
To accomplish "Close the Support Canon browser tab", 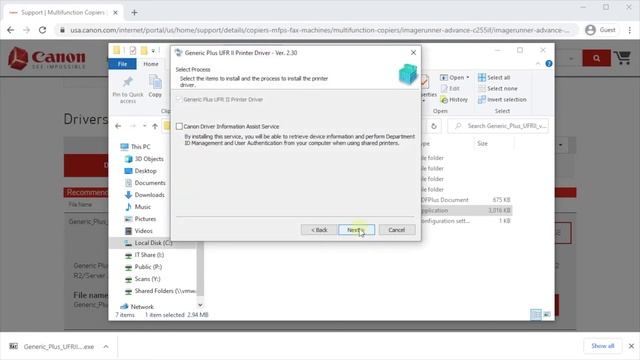I will (x=115, y=13).
